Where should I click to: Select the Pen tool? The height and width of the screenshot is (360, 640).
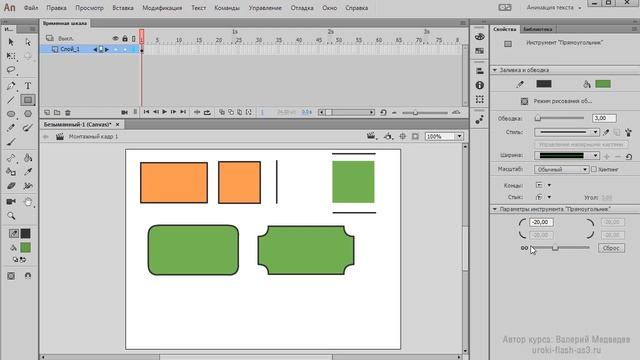[11, 86]
